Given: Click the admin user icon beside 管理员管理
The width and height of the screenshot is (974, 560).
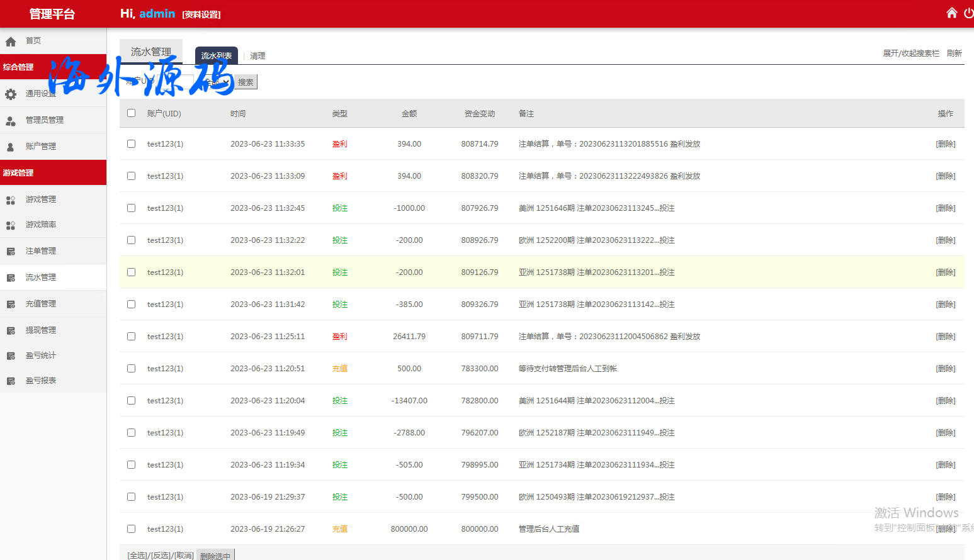Looking at the screenshot, I should tap(11, 121).
